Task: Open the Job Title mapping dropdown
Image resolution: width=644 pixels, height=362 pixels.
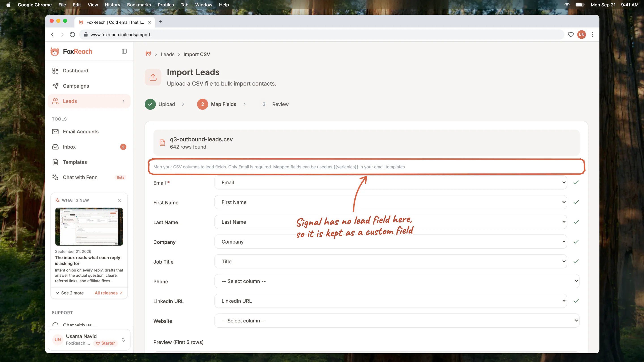Action: pos(390,261)
